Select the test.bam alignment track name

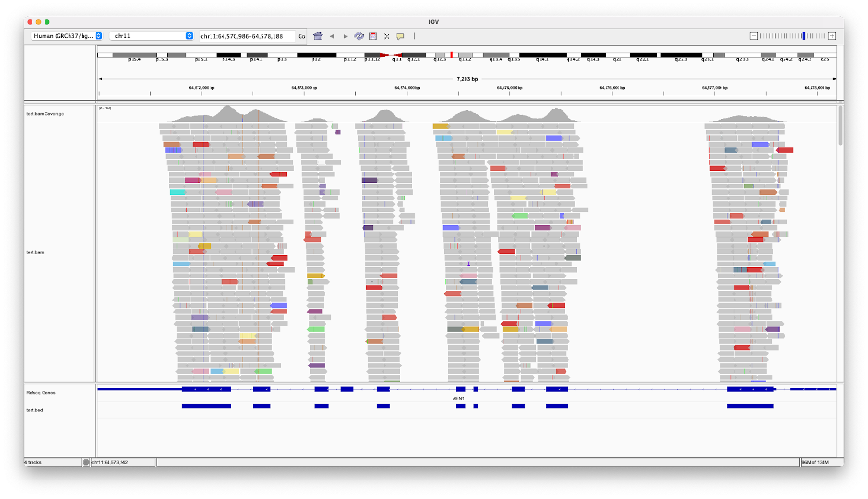tap(35, 252)
